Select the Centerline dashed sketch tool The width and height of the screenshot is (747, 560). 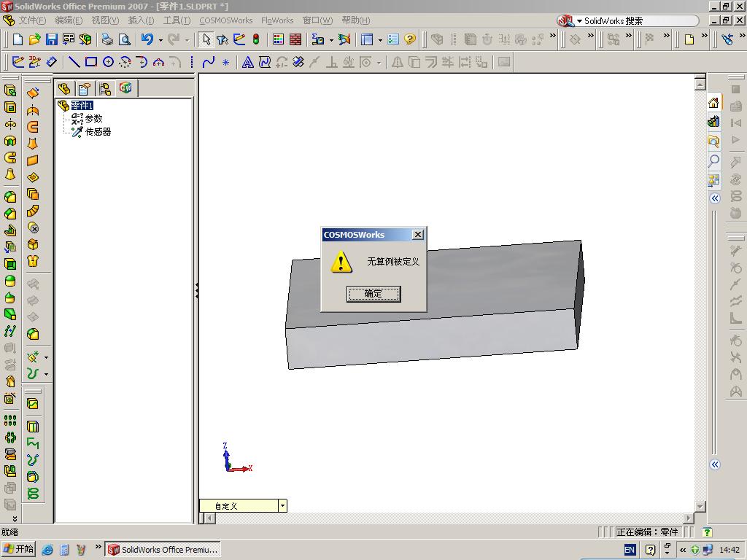pos(192,62)
